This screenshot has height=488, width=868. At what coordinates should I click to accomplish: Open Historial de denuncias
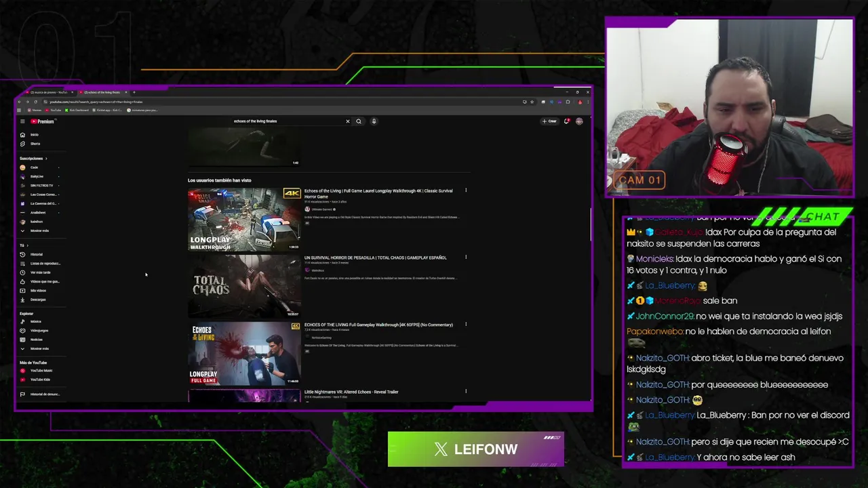45,394
